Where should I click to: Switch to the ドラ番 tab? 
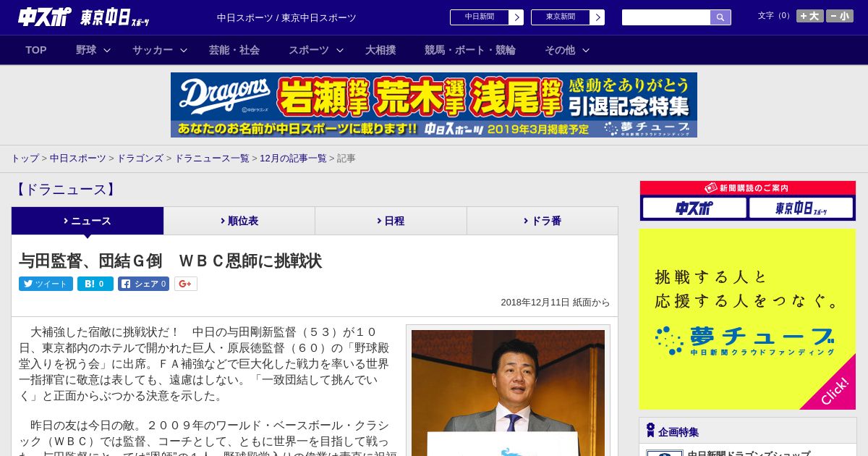[x=542, y=221]
